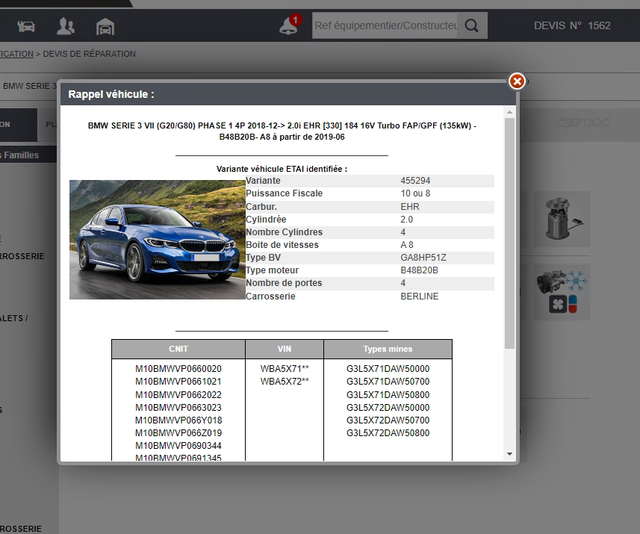Click the search magnifier button
This screenshot has height=534, width=640.
pyautogui.click(x=472, y=26)
